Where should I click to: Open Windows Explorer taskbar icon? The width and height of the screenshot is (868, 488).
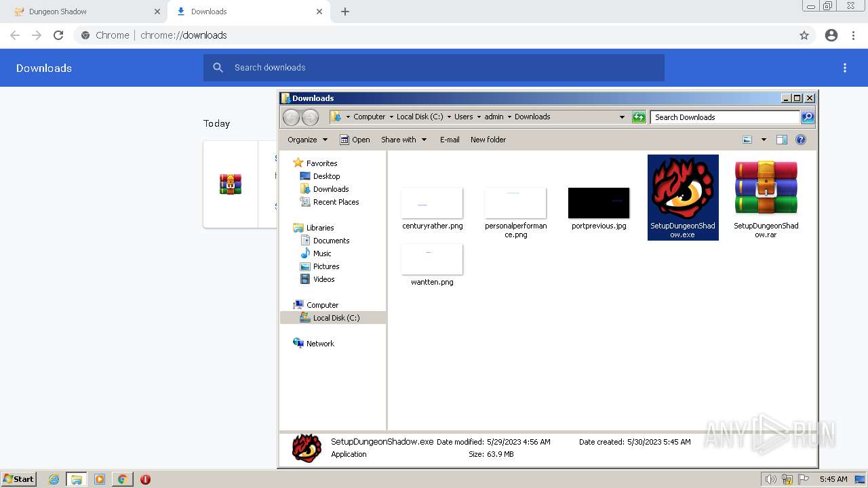pos(77,479)
